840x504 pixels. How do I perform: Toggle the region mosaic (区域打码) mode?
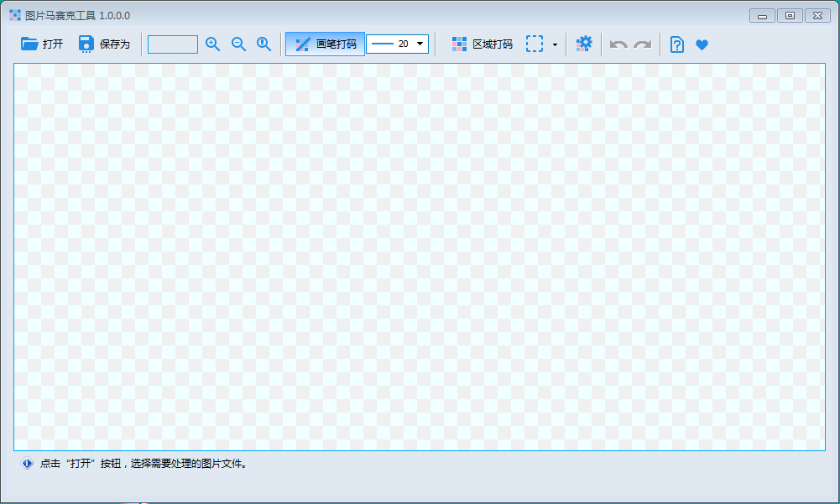tap(482, 44)
